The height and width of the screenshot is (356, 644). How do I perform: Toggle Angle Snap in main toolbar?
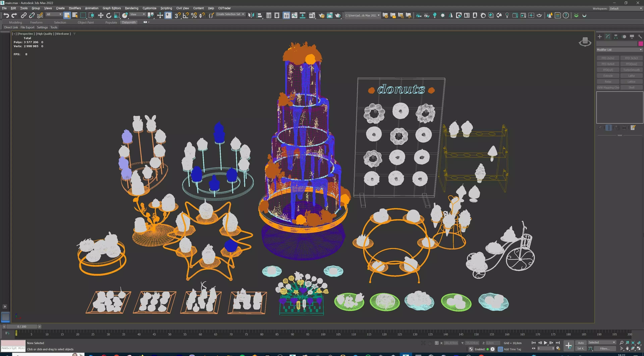[185, 15]
